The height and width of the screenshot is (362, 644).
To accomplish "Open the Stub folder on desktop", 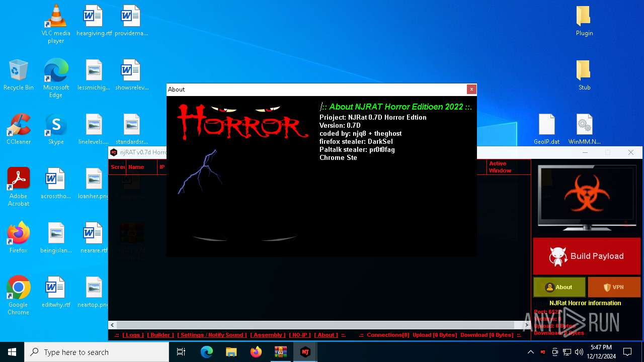I will point(584,75).
